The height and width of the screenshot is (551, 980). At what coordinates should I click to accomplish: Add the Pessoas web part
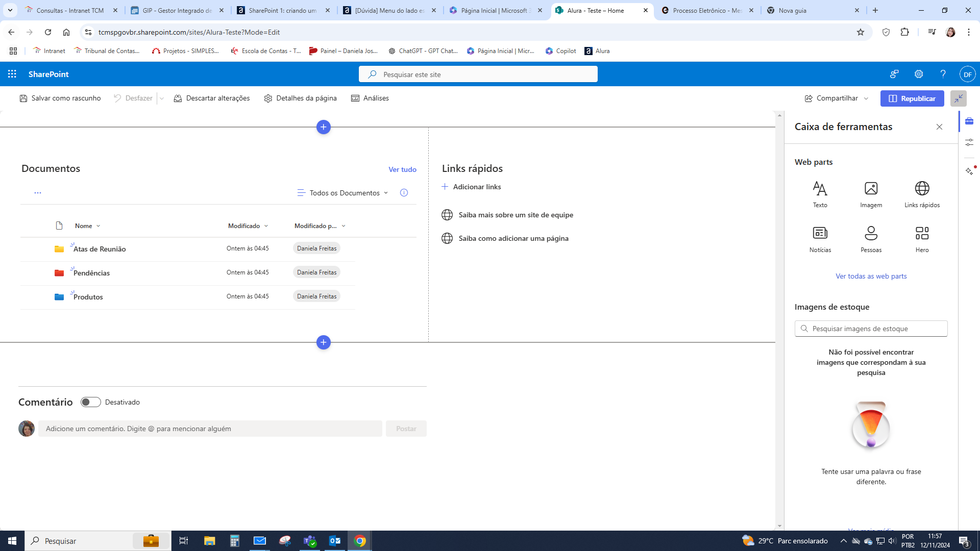871,239
